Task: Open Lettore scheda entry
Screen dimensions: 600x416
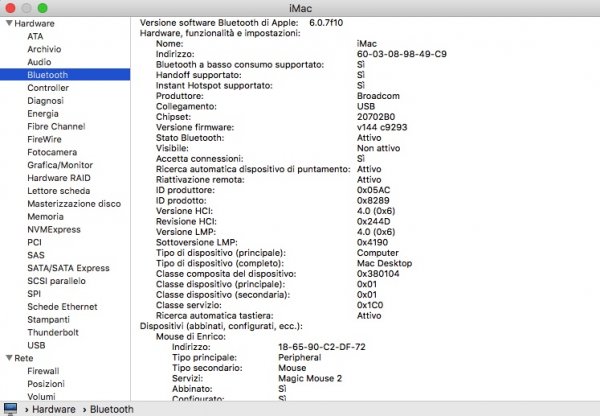Action: pyautogui.click(x=59, y=191)
